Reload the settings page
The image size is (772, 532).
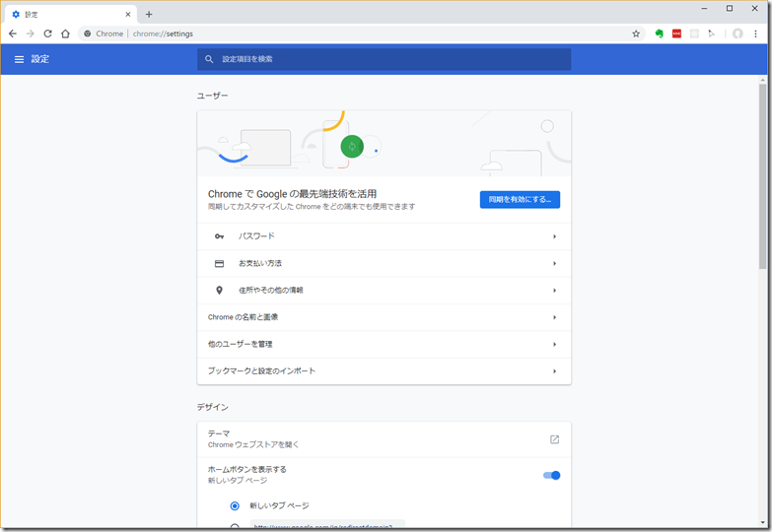[x=47, y=33]
